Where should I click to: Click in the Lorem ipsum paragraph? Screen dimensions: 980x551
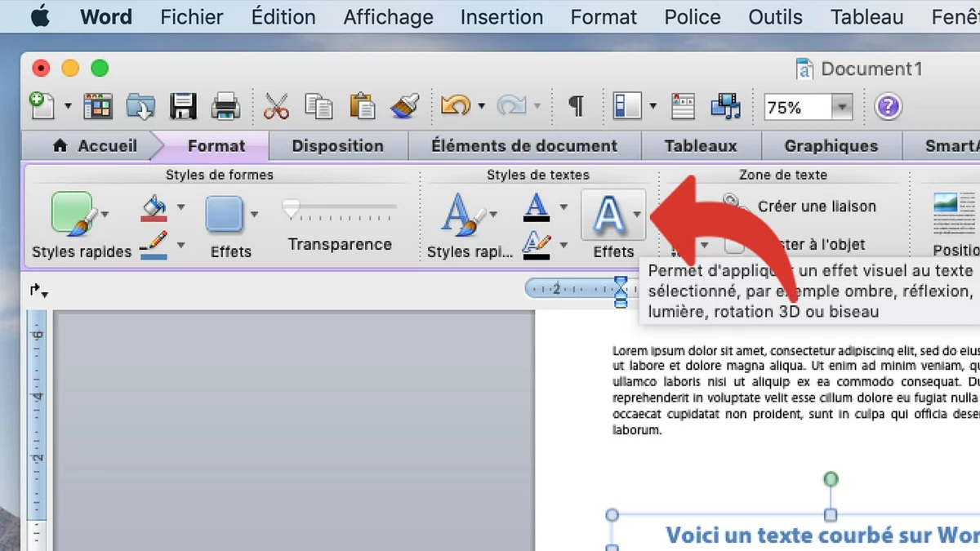click(x=796, y=390)
